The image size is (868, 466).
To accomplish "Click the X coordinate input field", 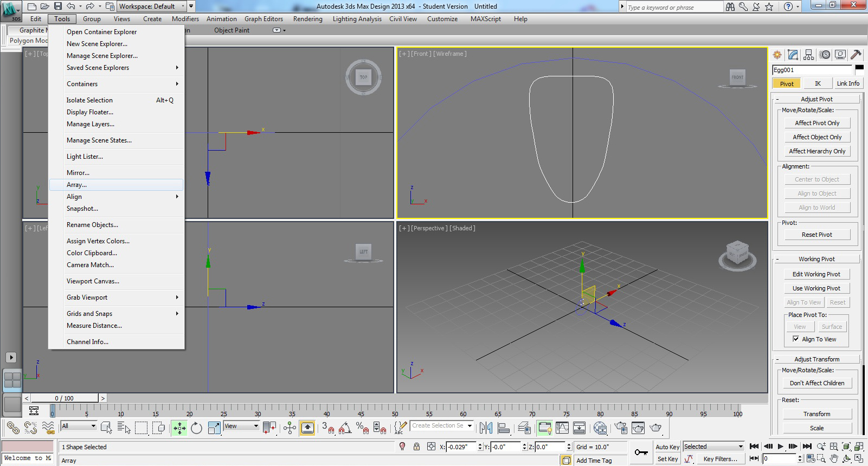I will (461, 447).
